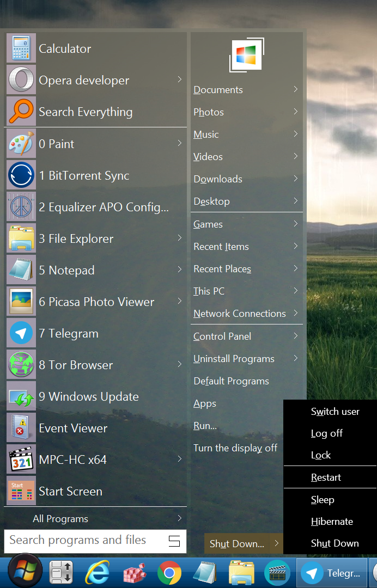Open Start Screen tile icon
Image resolution: width=377 pixels, height=588 pixels.
(x=21, y=492)
